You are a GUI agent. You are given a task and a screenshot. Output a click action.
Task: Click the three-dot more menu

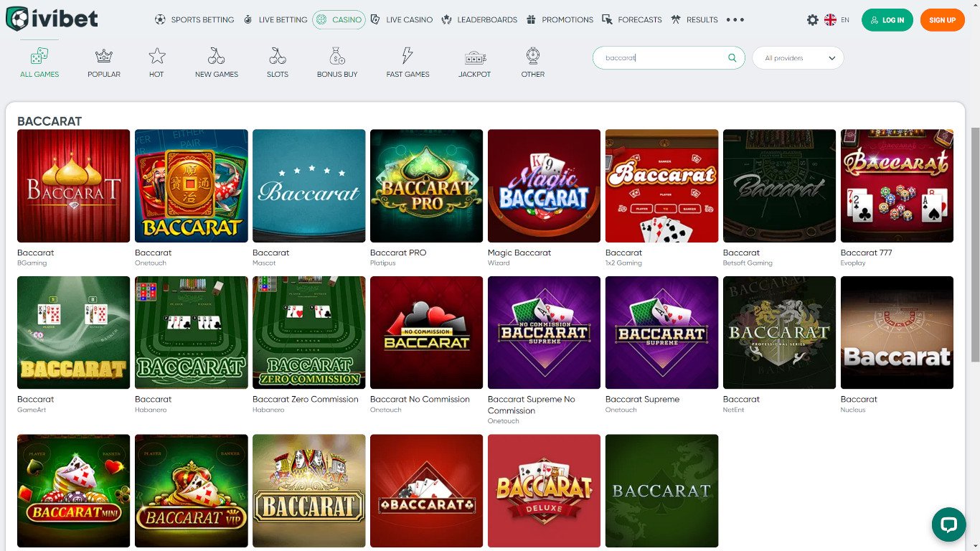click(x=735, y=19)
